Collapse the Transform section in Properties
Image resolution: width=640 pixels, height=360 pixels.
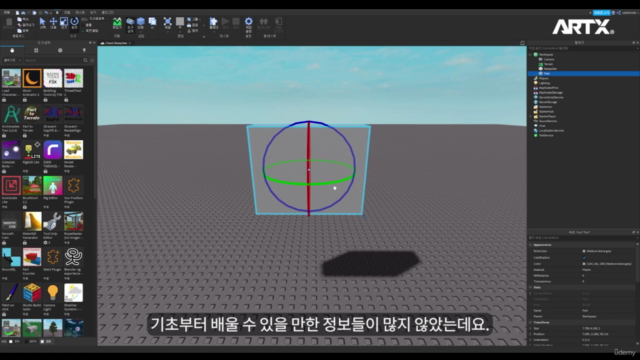531,322
